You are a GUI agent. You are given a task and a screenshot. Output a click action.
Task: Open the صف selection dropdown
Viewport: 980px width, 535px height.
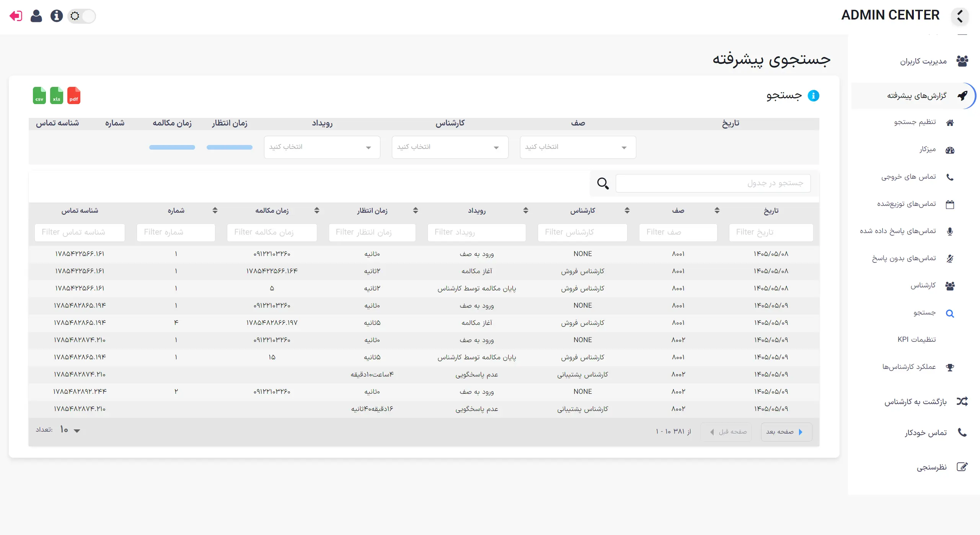pyautogui.click(x=578, y=147)
